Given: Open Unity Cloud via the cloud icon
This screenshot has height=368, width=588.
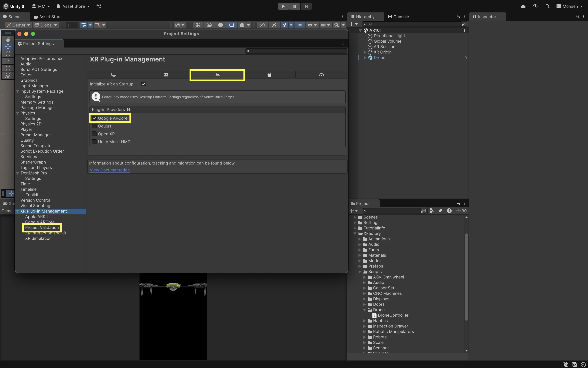Looking at the screenshot, I should (x=523, y=6).
